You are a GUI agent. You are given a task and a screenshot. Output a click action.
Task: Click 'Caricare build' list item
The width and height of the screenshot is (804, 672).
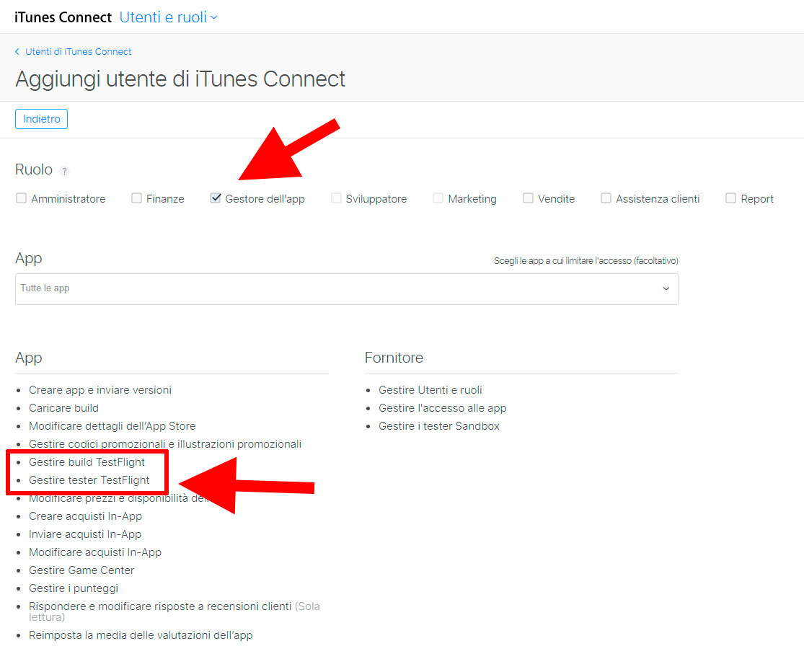[63, 408]
